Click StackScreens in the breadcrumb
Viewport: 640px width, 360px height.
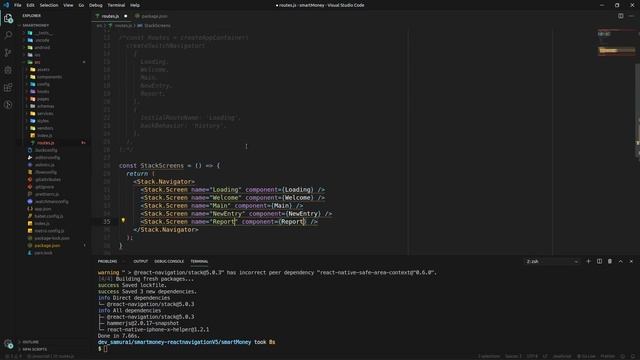[x=157, y=25]
